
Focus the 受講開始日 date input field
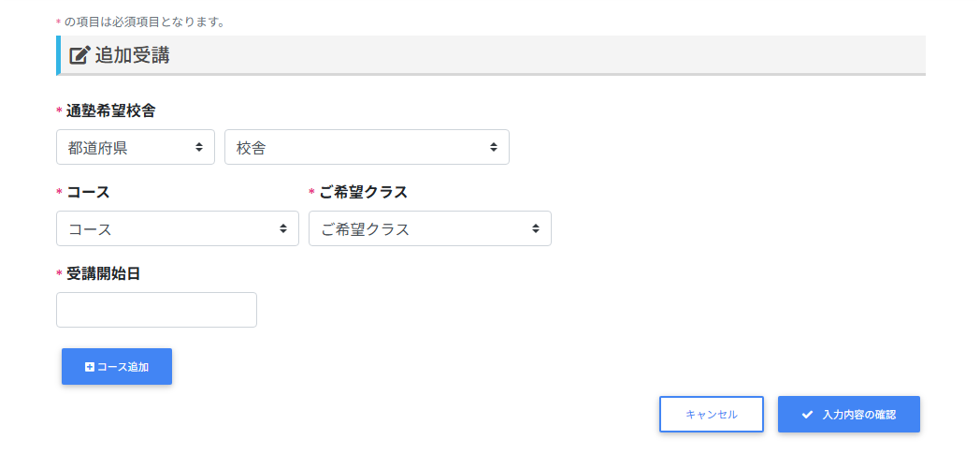pos(156,310)
